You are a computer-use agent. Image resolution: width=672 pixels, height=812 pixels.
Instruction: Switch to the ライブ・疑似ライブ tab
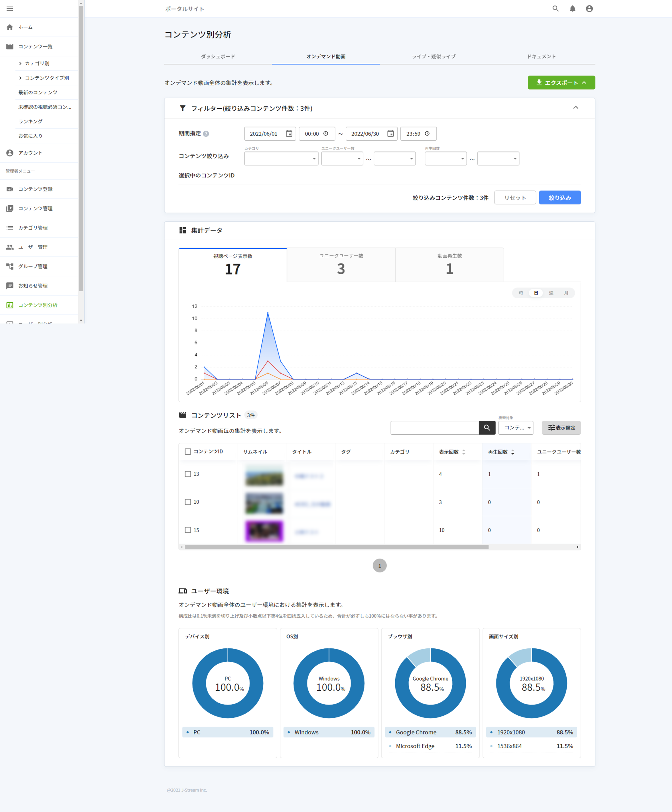tap(433, 57)
